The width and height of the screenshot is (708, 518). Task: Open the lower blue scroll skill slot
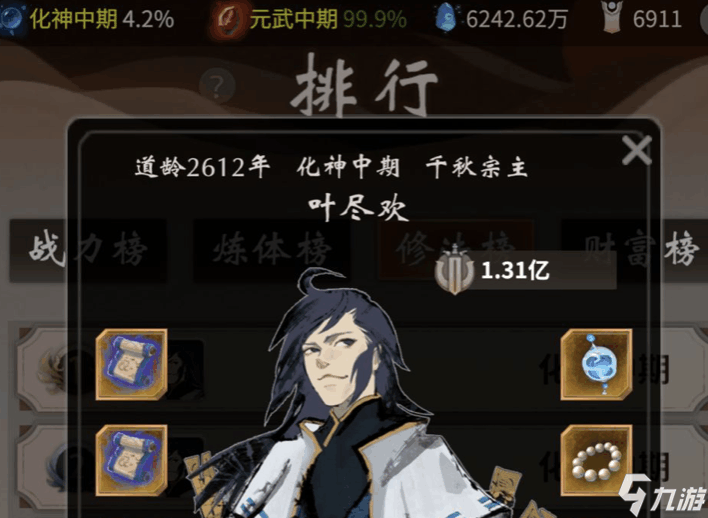tap(131, 460)
